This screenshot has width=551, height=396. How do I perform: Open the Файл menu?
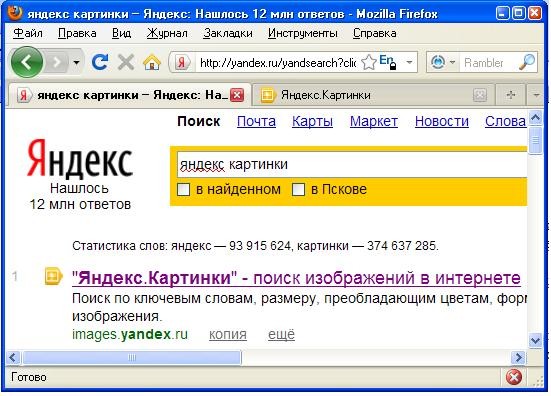click(x=28, y=33)
